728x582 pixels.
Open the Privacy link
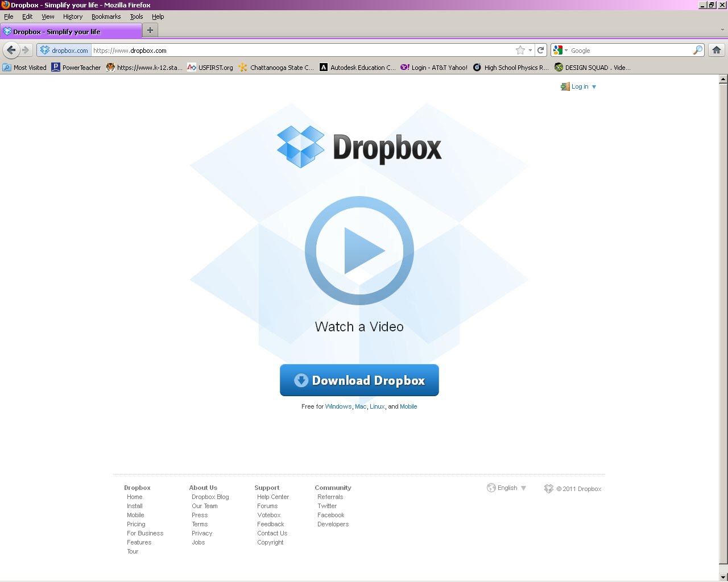(202, 533)
